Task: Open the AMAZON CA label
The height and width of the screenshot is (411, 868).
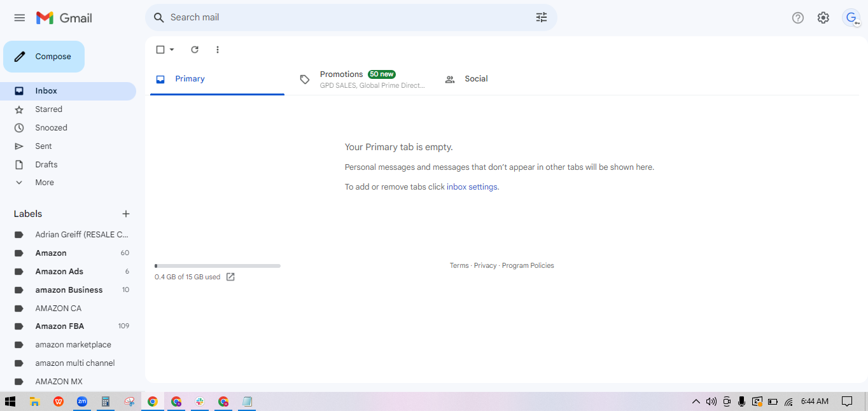Action: coord(68,309)
